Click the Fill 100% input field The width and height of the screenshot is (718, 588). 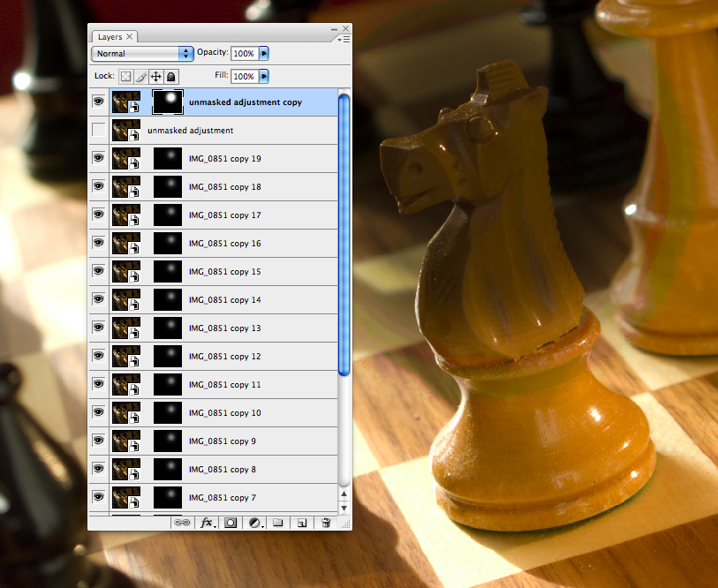(245, 76)
